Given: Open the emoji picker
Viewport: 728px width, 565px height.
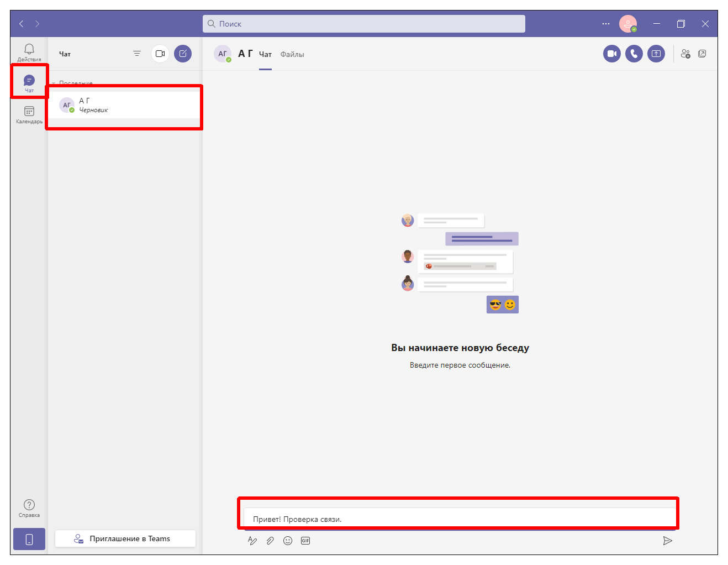Looking at the screenshot, I should (288, 541).
